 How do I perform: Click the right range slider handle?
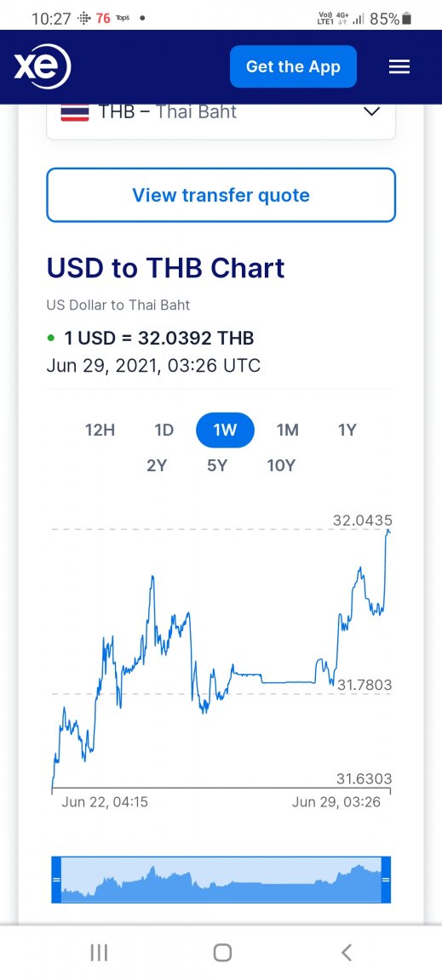[x=386, y=880]
